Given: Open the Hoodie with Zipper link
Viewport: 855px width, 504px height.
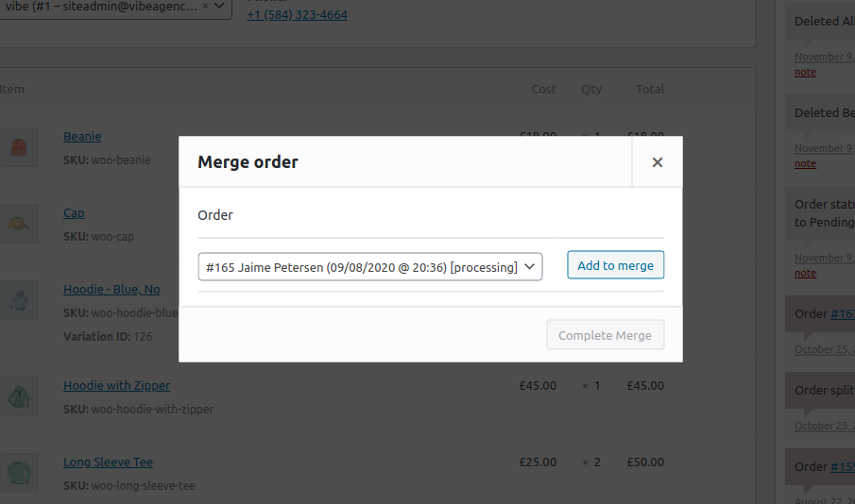Looking at the screenshot, I should tap(116, 385).
